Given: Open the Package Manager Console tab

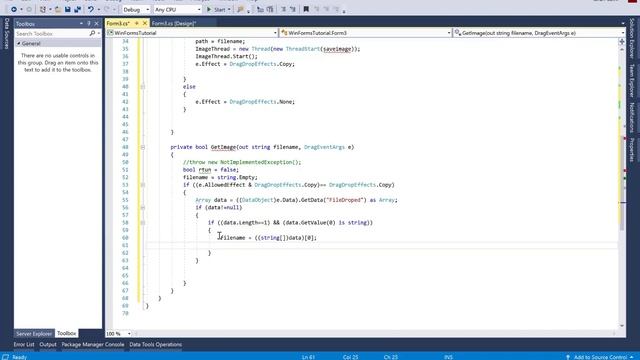Looking at the screenshot, I should [93, 344].
